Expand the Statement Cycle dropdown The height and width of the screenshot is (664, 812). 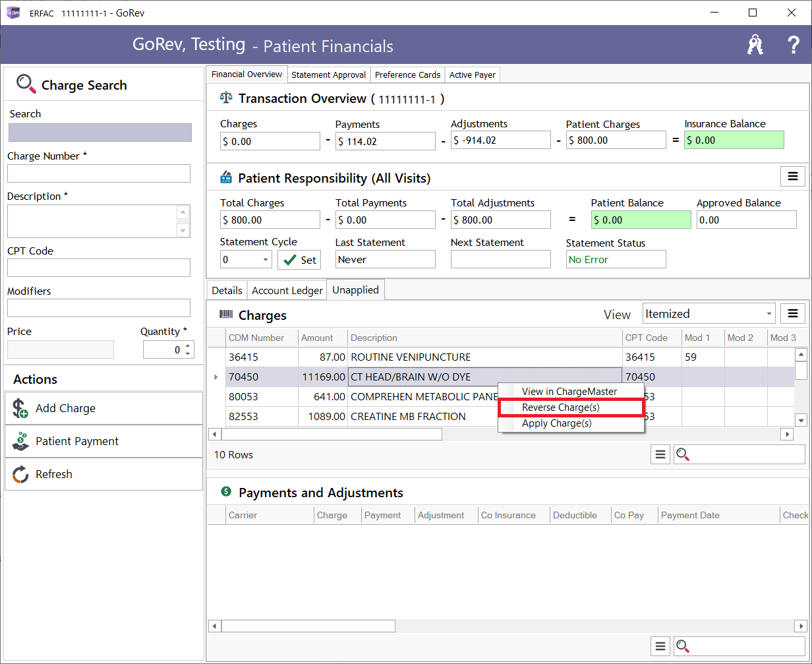(x=266, y=260)
